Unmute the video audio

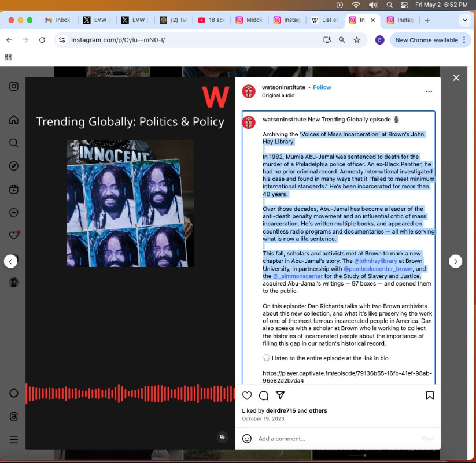[222, 437]
